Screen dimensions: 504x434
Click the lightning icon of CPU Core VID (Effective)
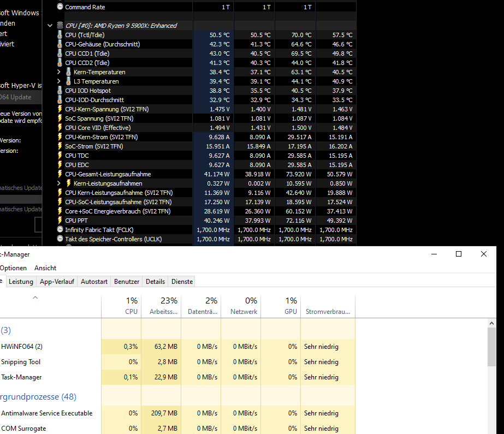point(60,128)
